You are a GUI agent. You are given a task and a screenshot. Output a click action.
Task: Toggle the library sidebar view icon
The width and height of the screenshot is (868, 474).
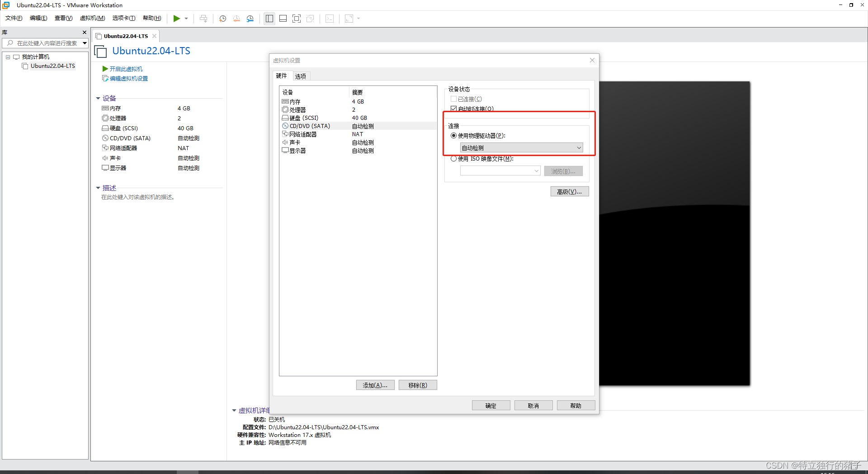coord(269,19)
